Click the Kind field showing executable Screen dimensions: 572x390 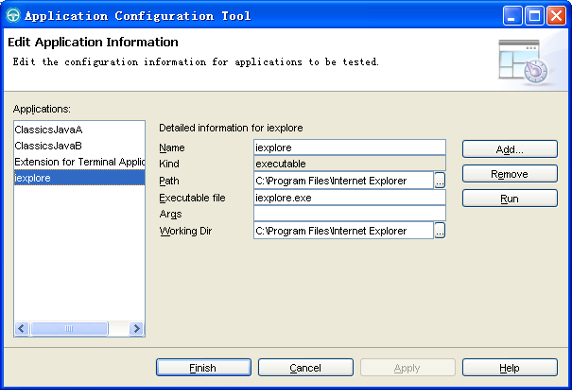pos(349,163)
